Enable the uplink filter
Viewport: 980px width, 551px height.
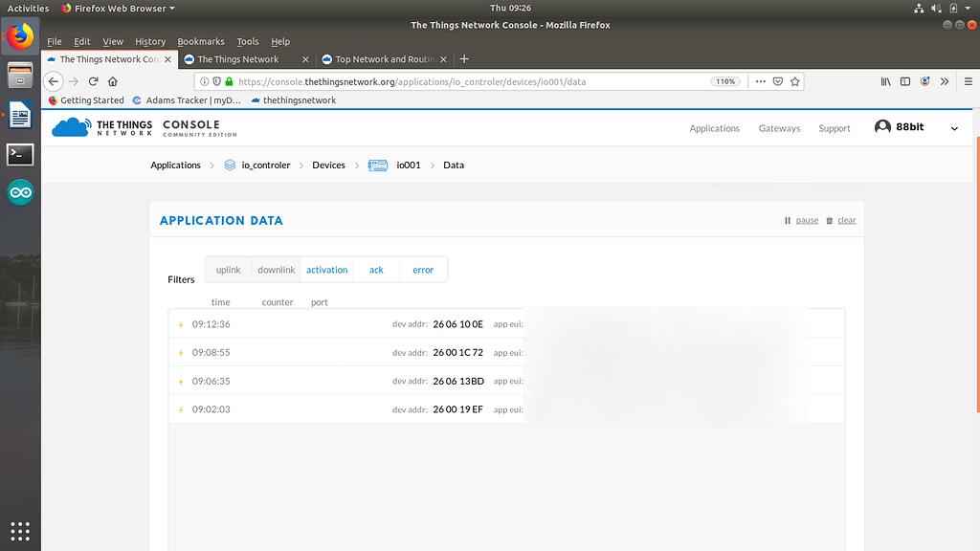pos(228,269)
